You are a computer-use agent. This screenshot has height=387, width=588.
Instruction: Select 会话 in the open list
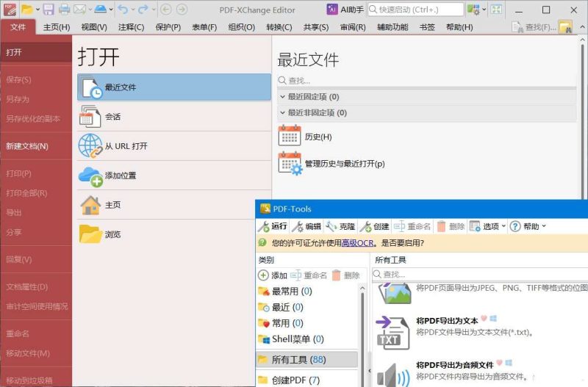(174, 117)
